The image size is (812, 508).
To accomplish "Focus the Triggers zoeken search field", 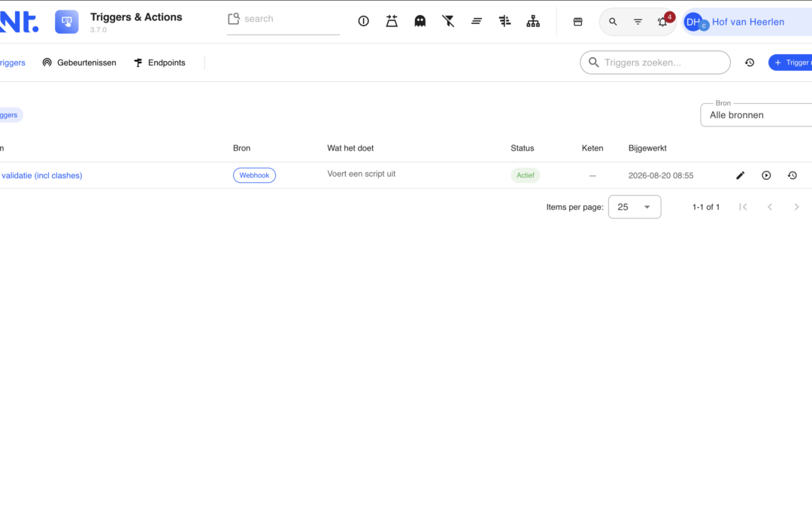I will tap(655, 62).
